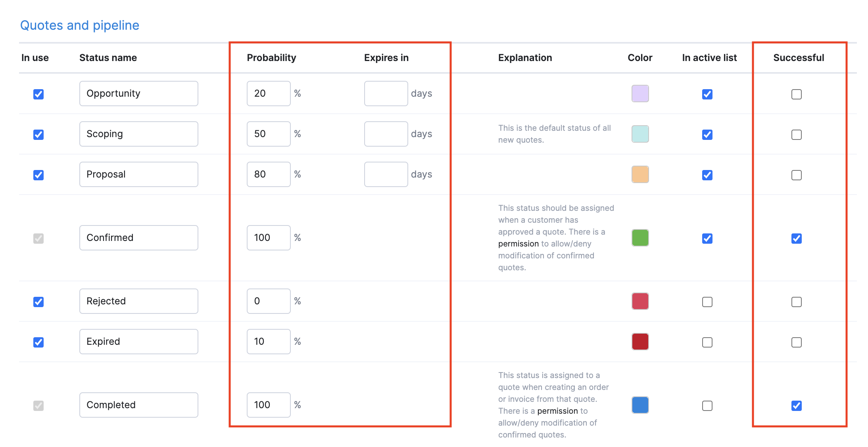
Task: Open the lavender Opportunity color swatch
Action: (x=640, y=94)
